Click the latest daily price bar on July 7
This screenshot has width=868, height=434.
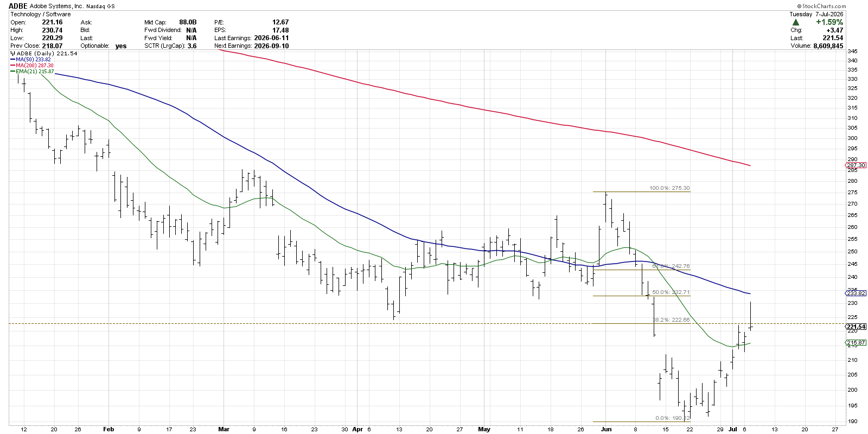pyautogui.click(x=751, y=316)
